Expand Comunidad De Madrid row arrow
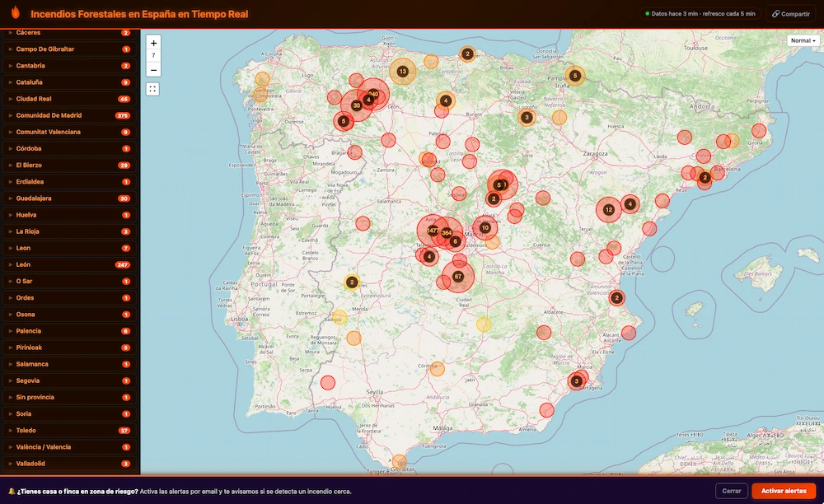Image resolution: width=824 pixels, height=504 pixels. click(x=10, y=115)
